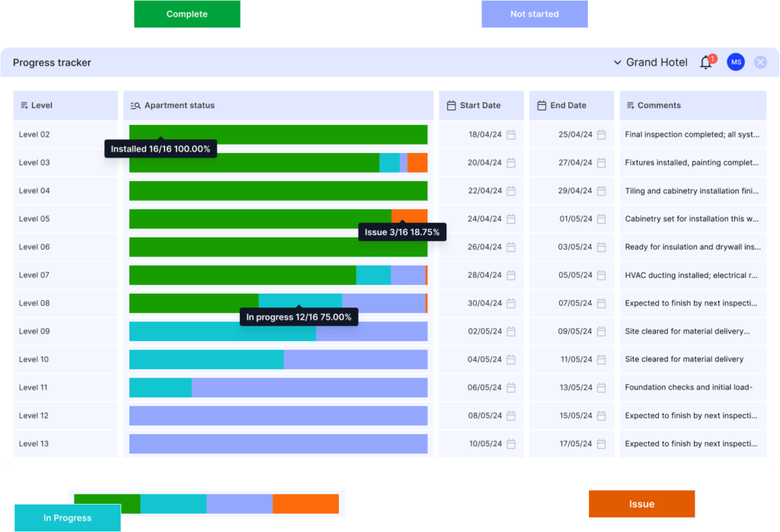Click the Progress tracker title

(x=53, y=62)
